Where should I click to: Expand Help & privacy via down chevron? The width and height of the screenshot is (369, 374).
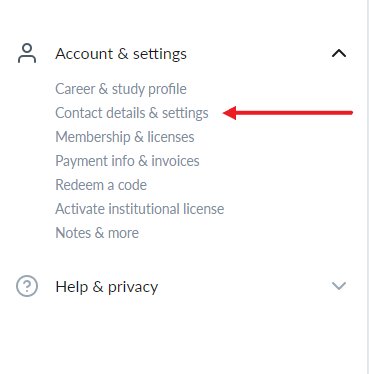[x=339, y=286]
